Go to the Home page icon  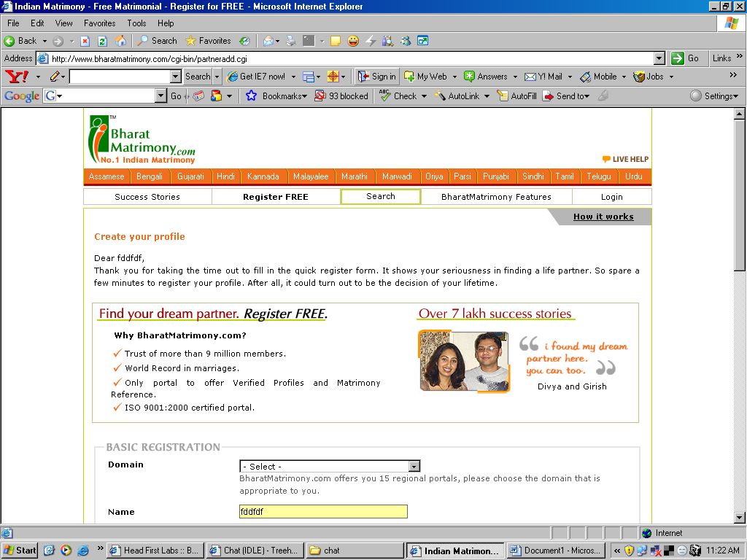[x=121, y=41]
